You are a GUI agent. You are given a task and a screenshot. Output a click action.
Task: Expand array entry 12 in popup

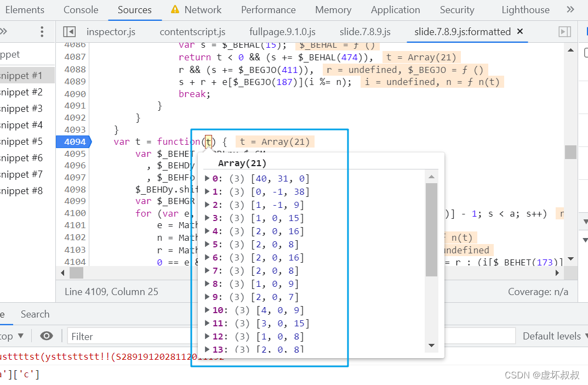tap(207, 336)
